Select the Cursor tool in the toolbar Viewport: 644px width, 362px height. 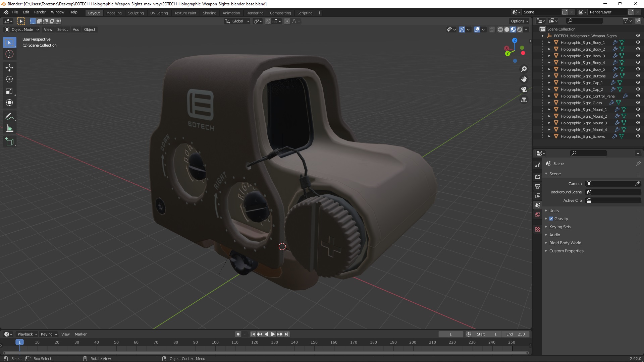click(9, 54)
